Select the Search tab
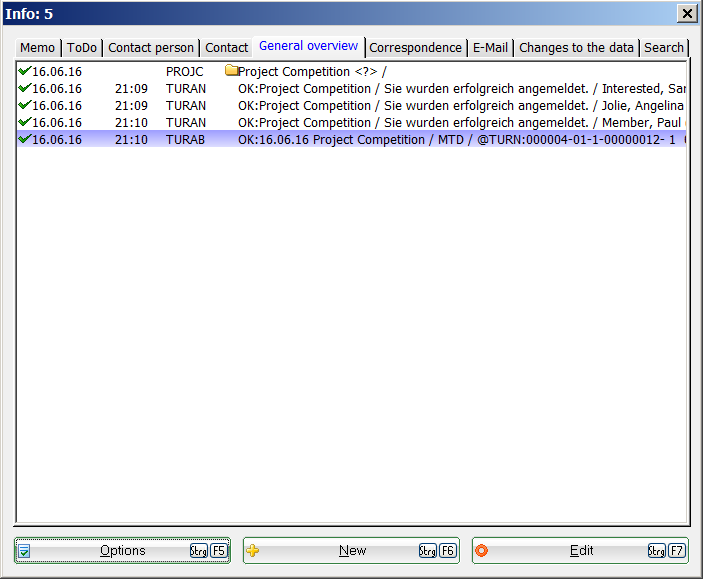The image size is (703, 579). [663, 48]
